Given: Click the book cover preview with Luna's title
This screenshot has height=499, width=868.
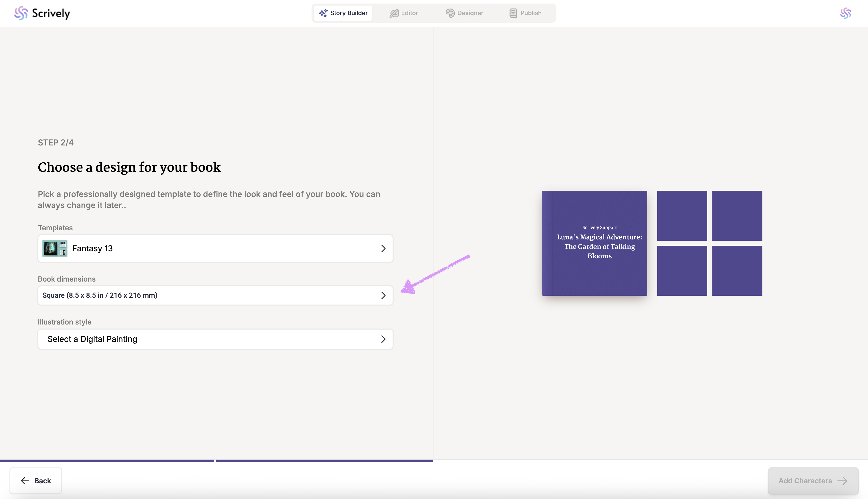Looking at the screenshot, I should [594, 243].
